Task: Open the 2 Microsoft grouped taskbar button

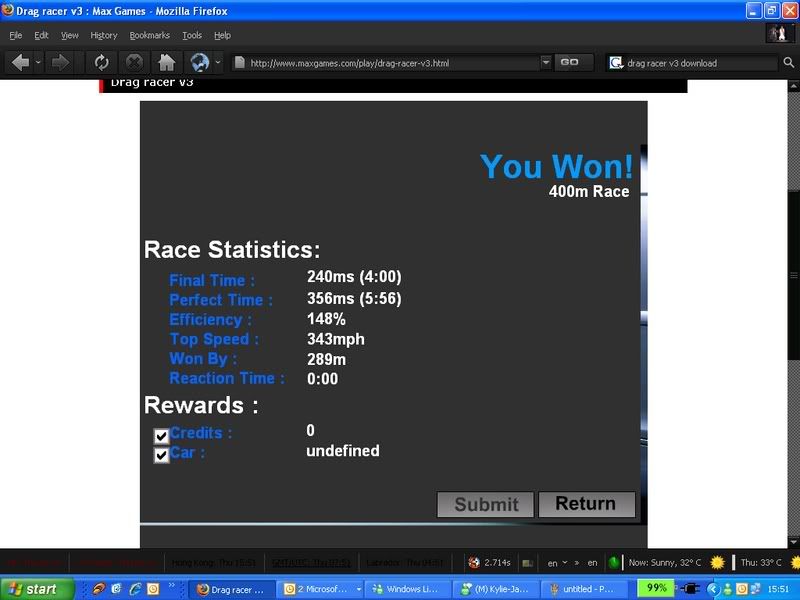Action: pos(320,589)
